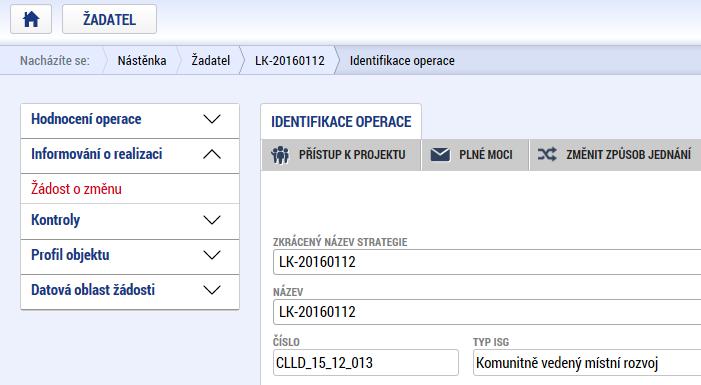Collapse the Informování o realizaci section
701x385 pixels.
tap(212, 154)
